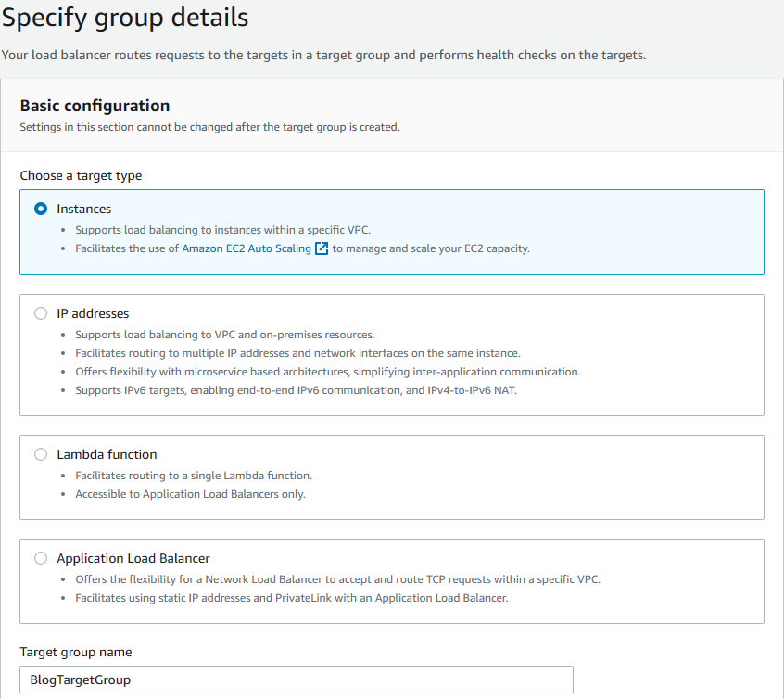Click the static IP addresses and PrivateLink bullet
784x699 pixels.
click(292, 598)
